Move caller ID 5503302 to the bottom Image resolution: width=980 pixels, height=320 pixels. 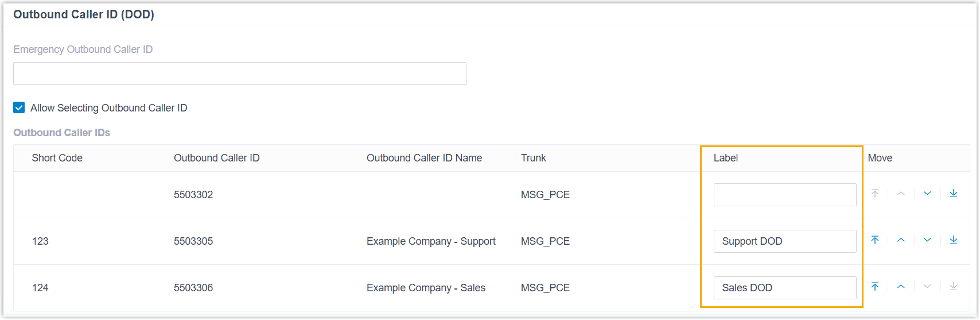pos(954,194)
